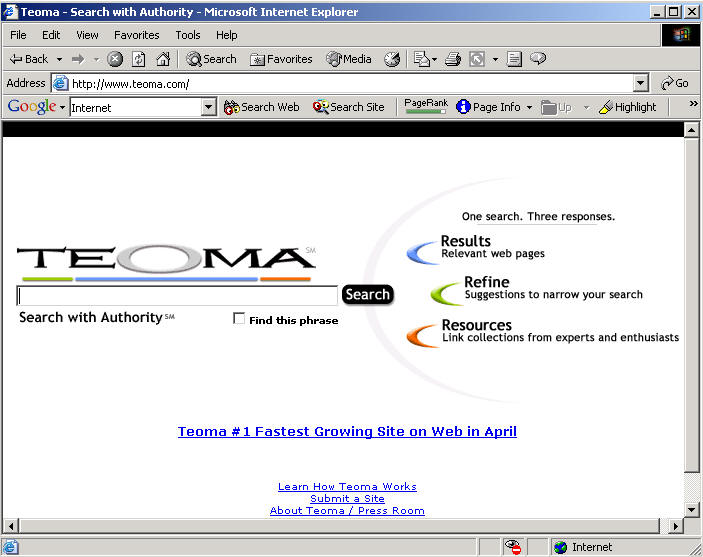Viewport: 703px width, 557px height.
Task: Click the Highlight marker in Google toolbar
Action: pyautogui.click(x=627, y=107)
